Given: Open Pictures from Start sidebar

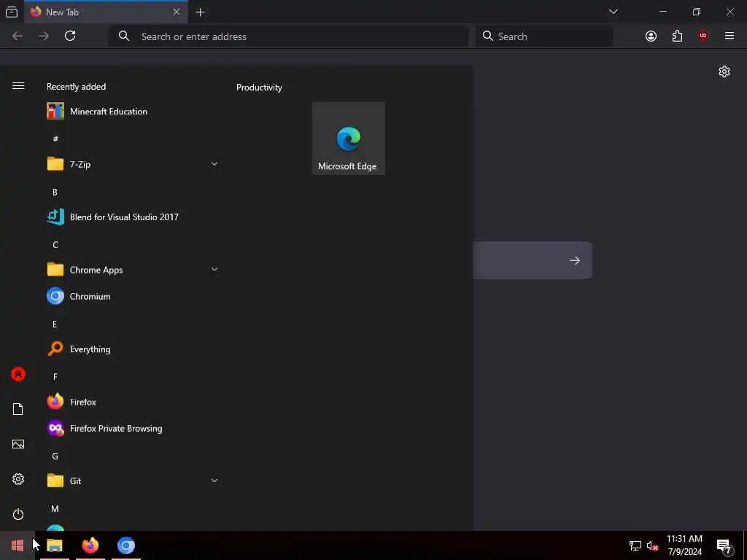Looking at the screenshot, I should pyautogui.click(x=18, y=444).
